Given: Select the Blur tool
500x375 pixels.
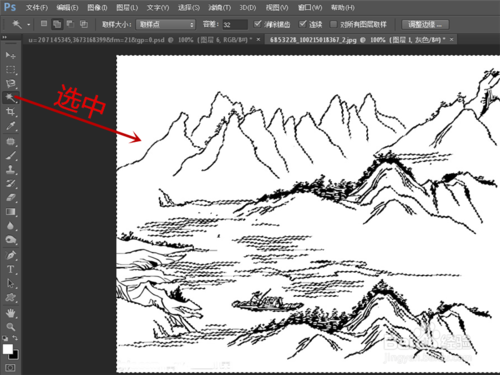Looking at the screenshot, I should click(10, 226).
